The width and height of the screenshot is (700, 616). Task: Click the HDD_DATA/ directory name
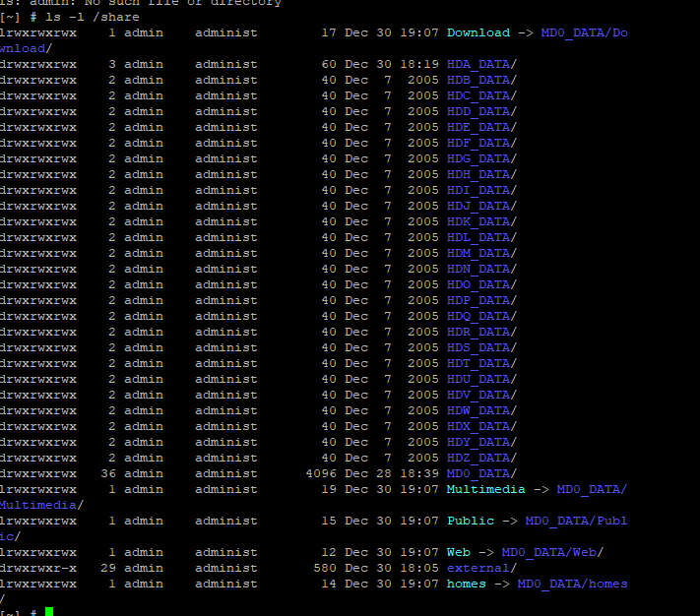click(481, 111)
